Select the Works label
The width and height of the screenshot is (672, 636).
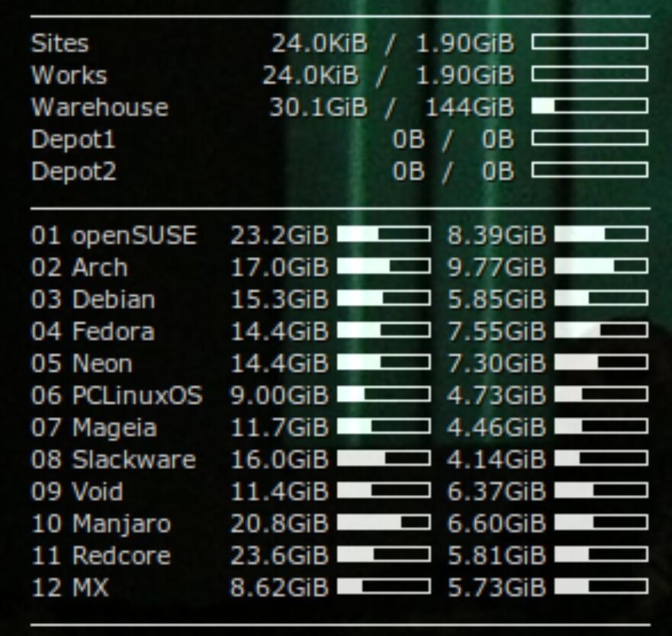tap(69, 75)
